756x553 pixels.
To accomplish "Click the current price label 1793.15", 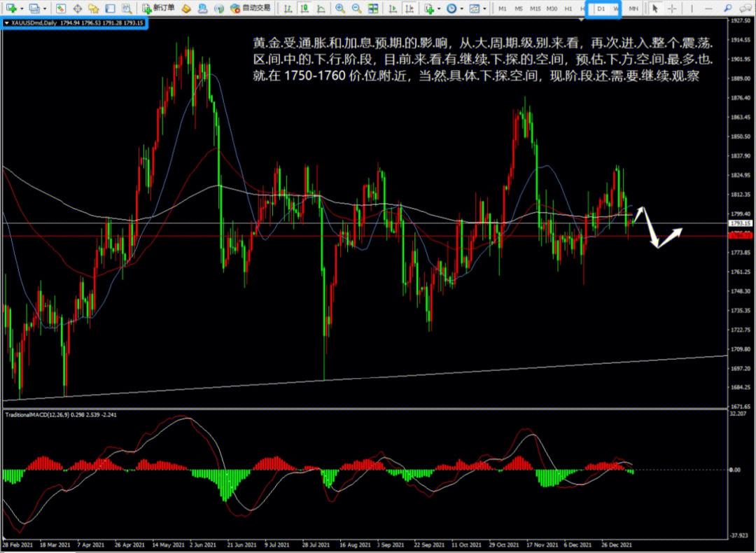I will [x=741, y=223].
